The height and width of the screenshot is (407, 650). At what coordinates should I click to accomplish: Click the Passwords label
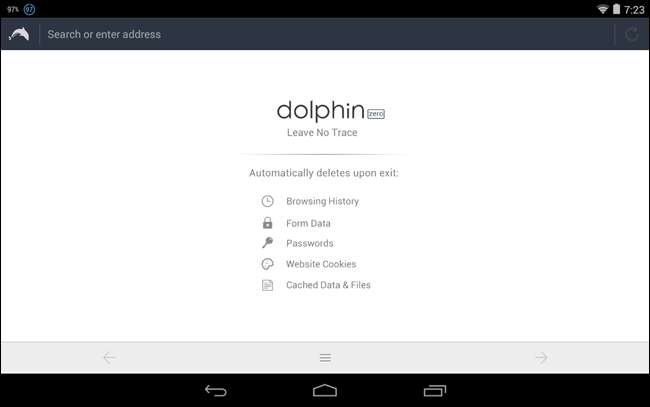(x=310, y=243)
